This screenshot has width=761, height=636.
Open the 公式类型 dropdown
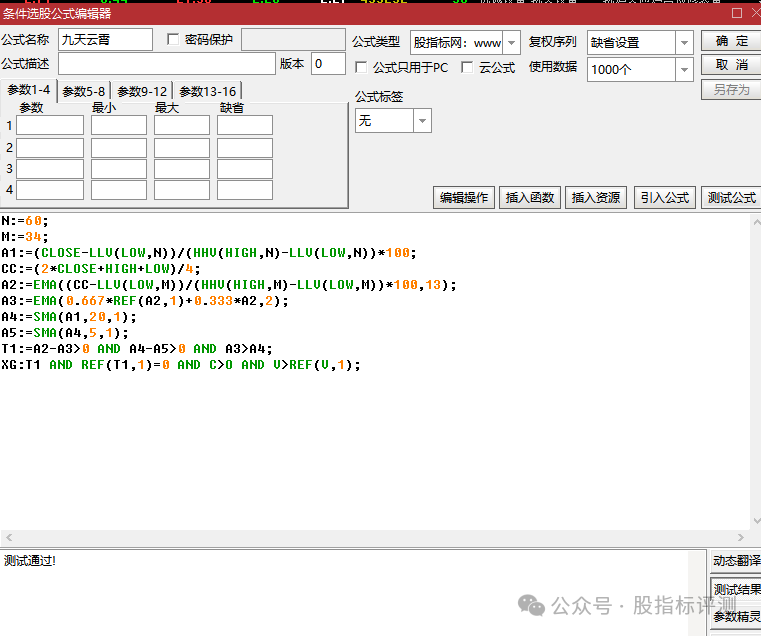coord(511,43)
